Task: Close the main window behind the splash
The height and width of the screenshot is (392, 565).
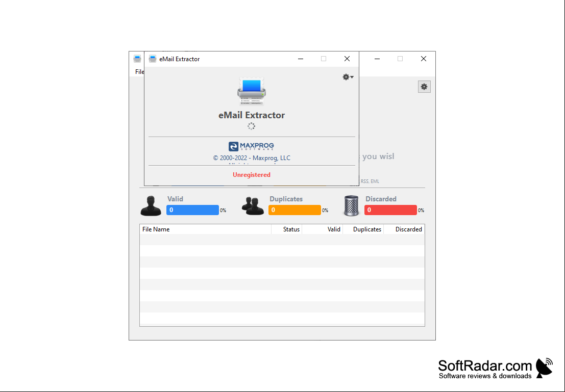Action: pyautogui.click(x=424, y=59)
